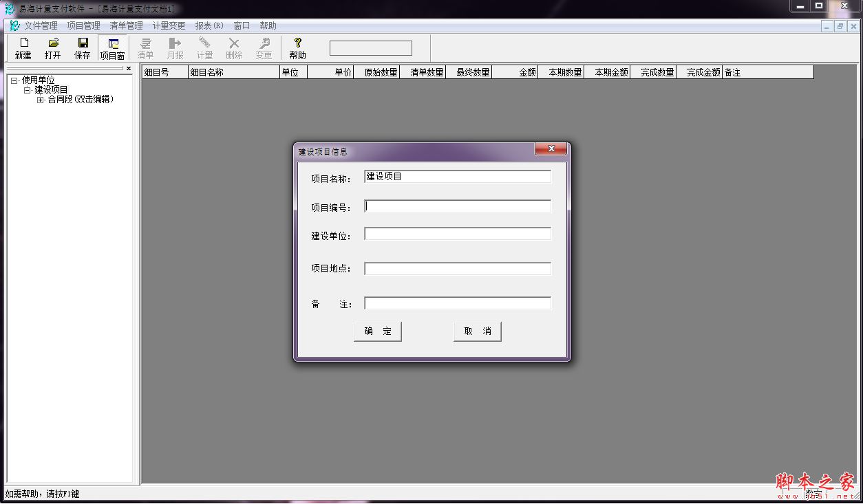Open the 月报 monthly report icon
Viewport: 863px width, 504px height.
tap(175, 48)
